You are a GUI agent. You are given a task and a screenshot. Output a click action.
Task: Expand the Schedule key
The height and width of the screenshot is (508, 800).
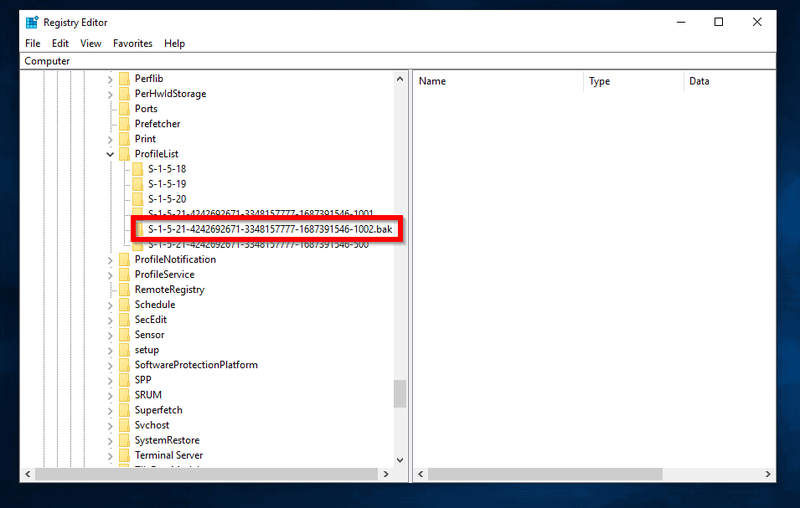point(110,305)
